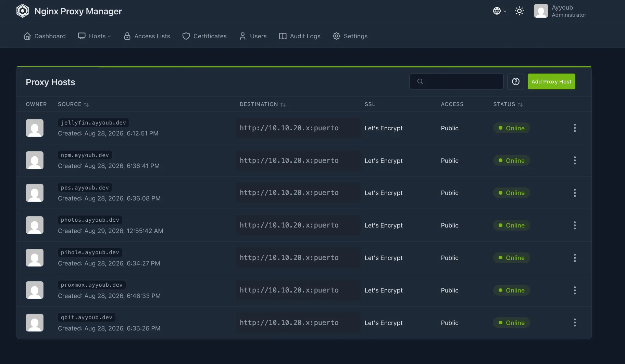Click the photos.ayyoub.dev source link
The height and width of the screenshot is (364, 625).
(x=90, y=220)
